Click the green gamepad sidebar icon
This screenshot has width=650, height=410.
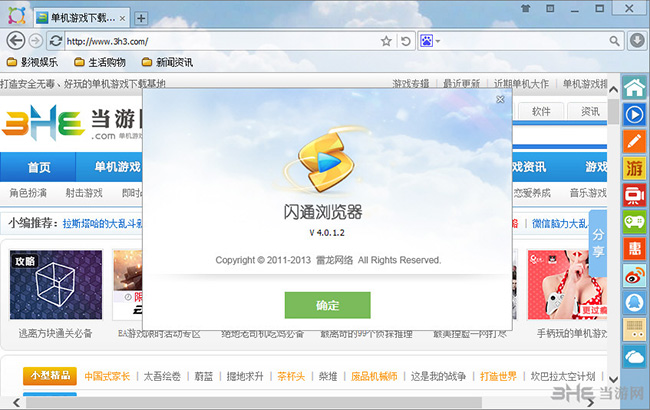click(635, 222)
